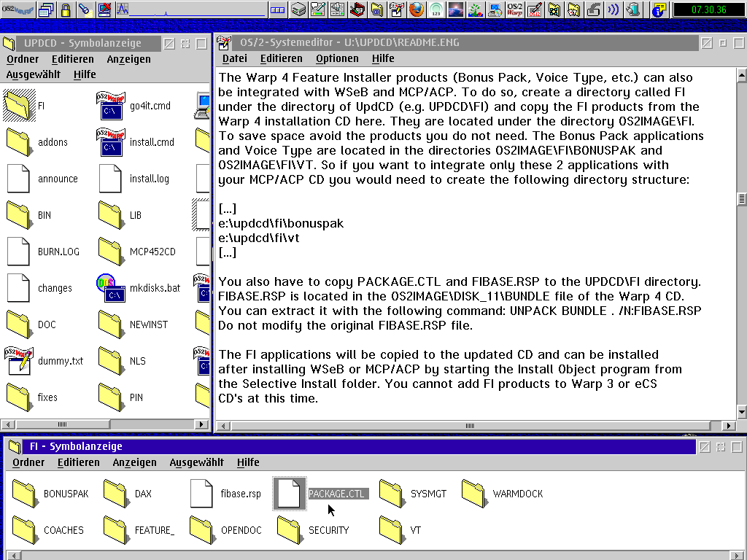Select the MCP452CD folder
Viewport: 747px width, 560px height.
110,252
